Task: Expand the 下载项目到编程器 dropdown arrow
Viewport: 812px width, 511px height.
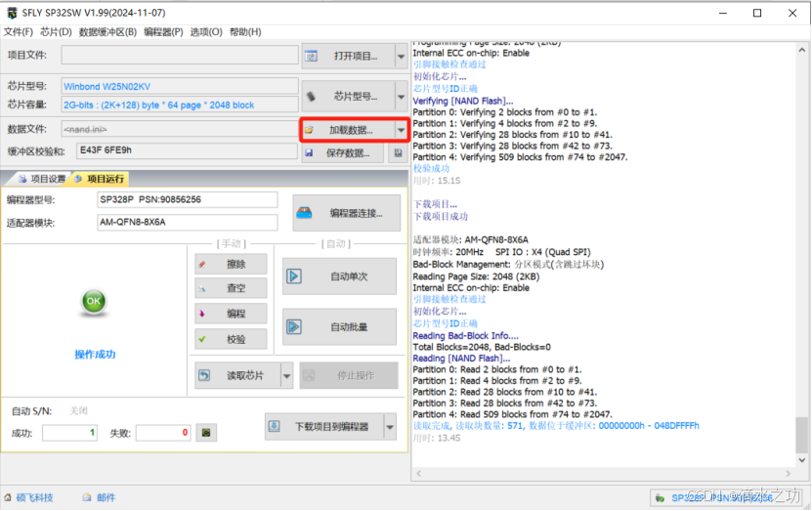Action: [390, 427]
